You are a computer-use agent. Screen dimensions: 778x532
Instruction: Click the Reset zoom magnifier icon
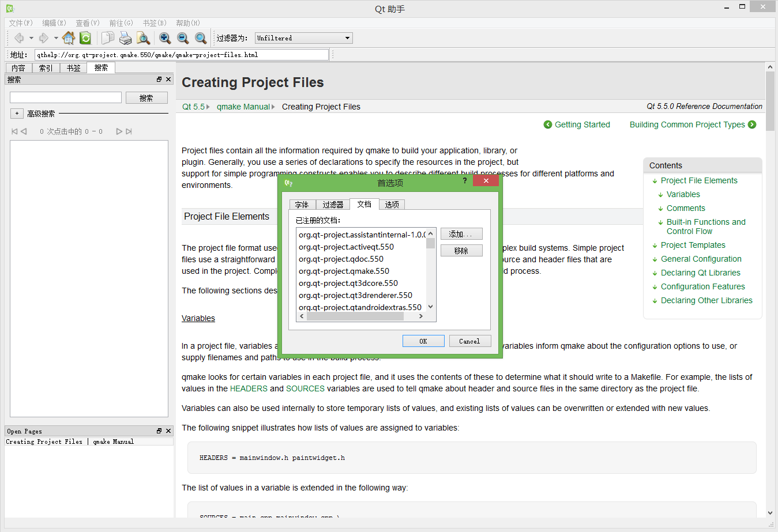pyautogui.click(x=201, y=38)
